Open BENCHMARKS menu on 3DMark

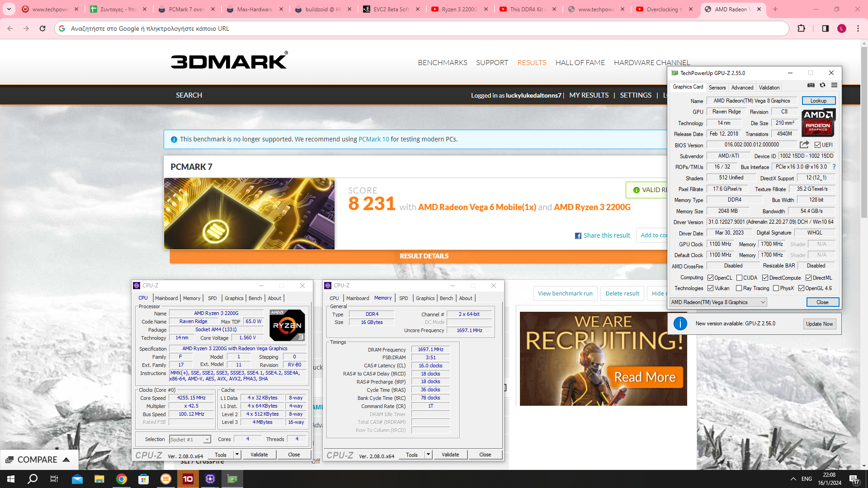[x=443, y=62]
